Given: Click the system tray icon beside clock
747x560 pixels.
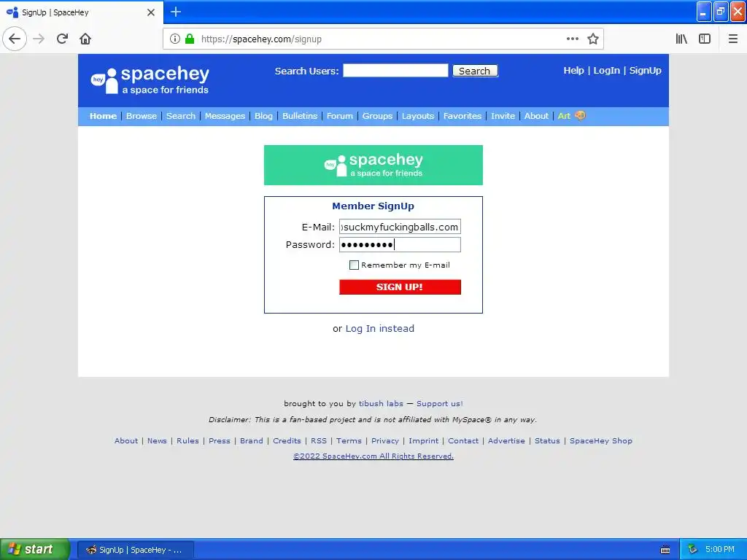Looking at the screenshot, I should [x=692, y=550].
